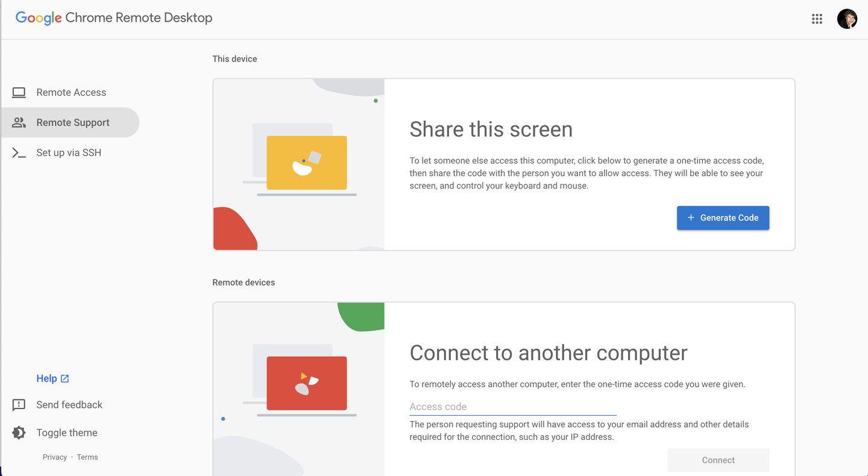
Task: Click the red Connect to another computer illustration
Action: pos(306,383)
